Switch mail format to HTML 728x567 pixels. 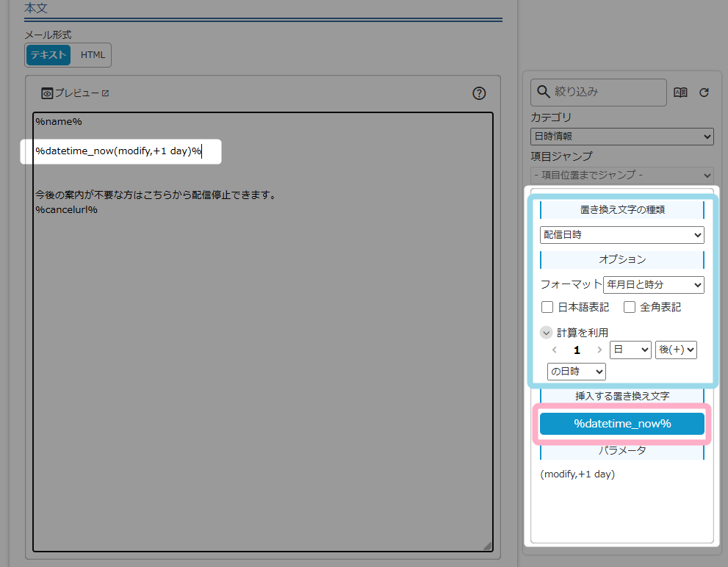93,55
